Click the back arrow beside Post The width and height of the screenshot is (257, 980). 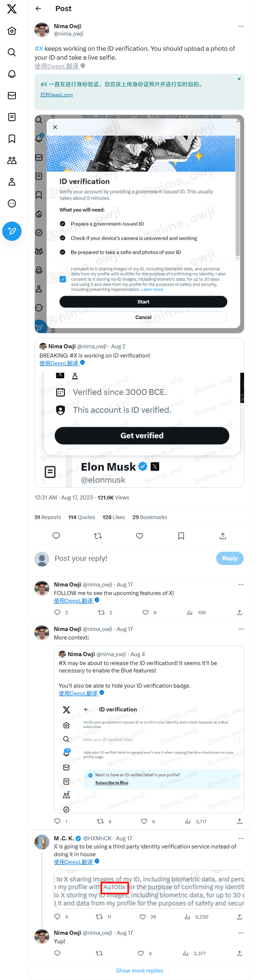(39, 9)
